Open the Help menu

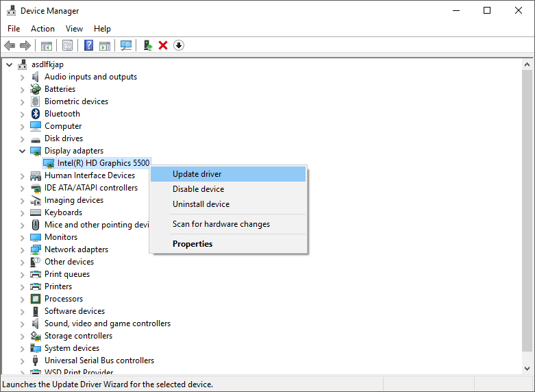(102, 29)
